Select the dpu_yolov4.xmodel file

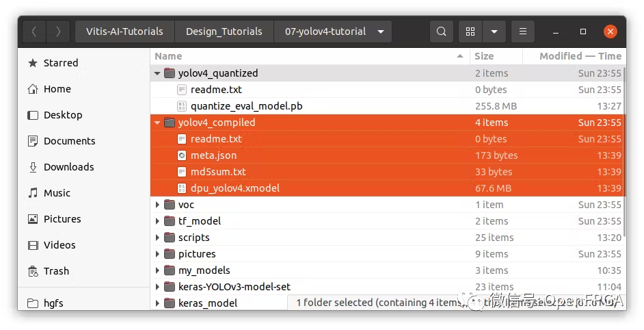(x=234, y=188)
